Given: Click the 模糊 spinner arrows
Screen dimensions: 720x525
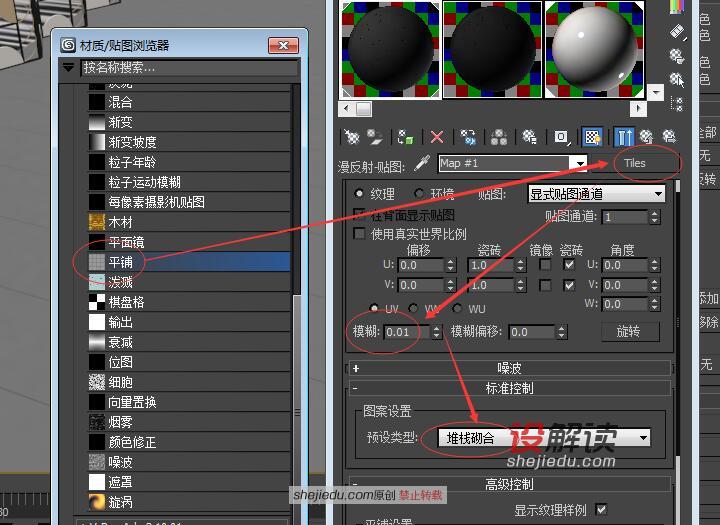Looking at the screenshot, I should pos(437,332).
